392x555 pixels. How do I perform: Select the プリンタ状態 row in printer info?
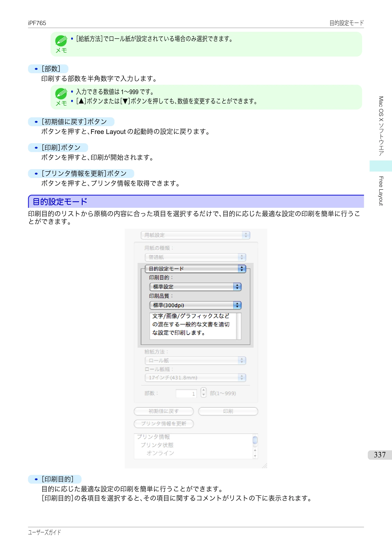pos(157,445)
